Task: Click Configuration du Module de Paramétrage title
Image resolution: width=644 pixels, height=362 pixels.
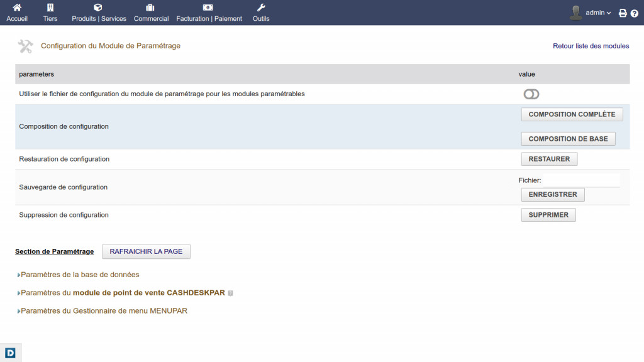Action: [111, 45]
